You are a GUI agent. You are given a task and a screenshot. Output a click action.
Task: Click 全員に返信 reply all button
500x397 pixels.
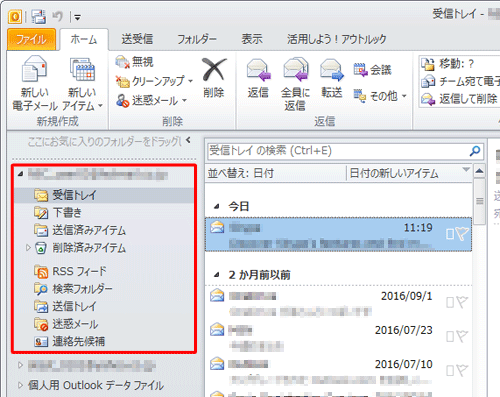pos(295,84)
